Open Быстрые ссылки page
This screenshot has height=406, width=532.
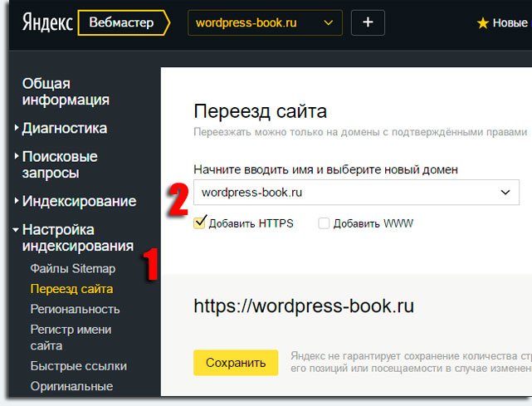(x=78, y=366)
